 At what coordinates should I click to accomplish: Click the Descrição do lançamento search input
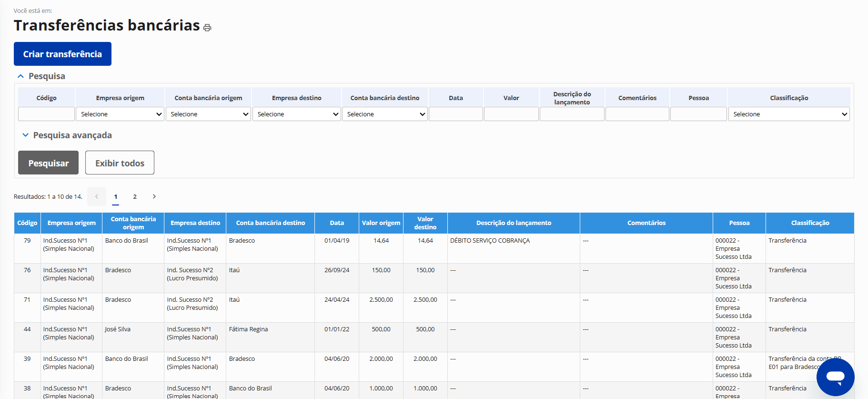click(572, 114)
